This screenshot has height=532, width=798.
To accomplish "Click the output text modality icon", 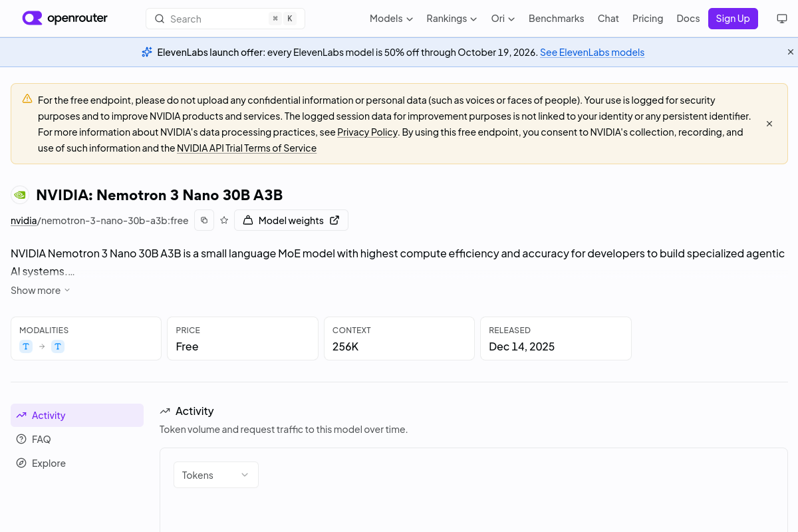I will (x=58, y=346).
